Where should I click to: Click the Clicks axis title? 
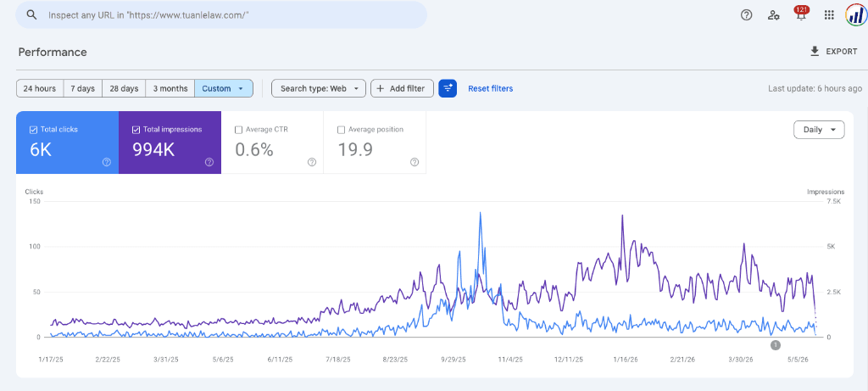point(34,192)
